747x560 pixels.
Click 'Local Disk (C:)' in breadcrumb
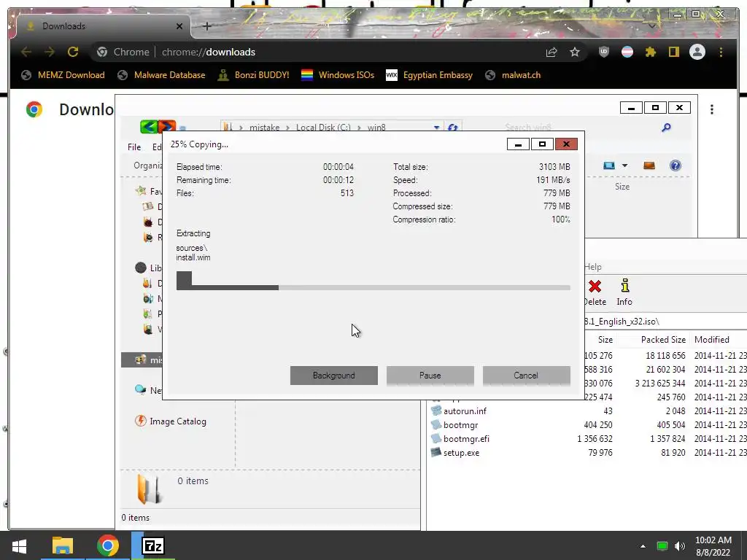[x=323, y=128]
